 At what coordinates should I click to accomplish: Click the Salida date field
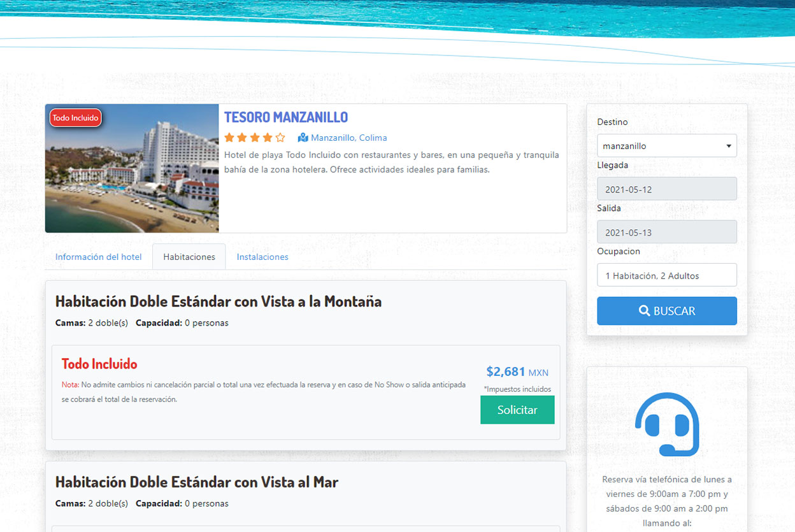[666, 232]
